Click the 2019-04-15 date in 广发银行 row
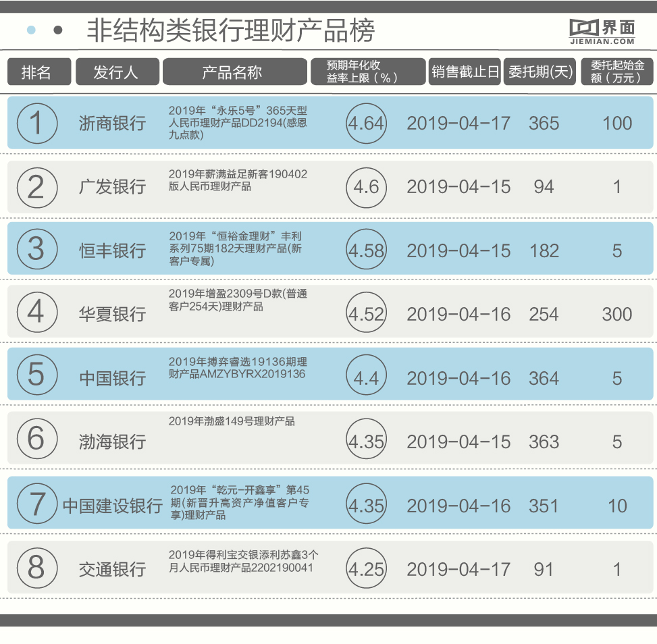Viewport: 657px width, 644px height. 458,187
